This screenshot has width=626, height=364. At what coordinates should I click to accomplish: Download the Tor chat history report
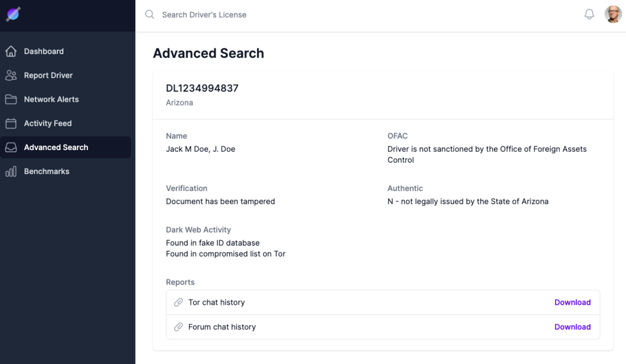point(572,302)
